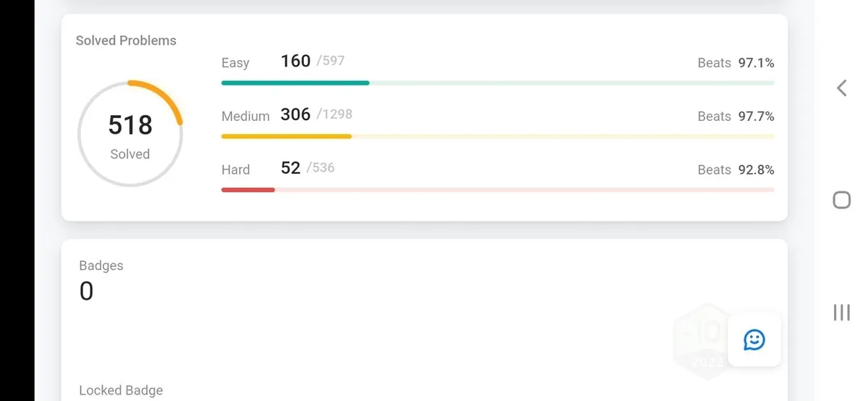Screen dimensions: 868x401
Task: Click the Medium progress bar
Action: 498,136
